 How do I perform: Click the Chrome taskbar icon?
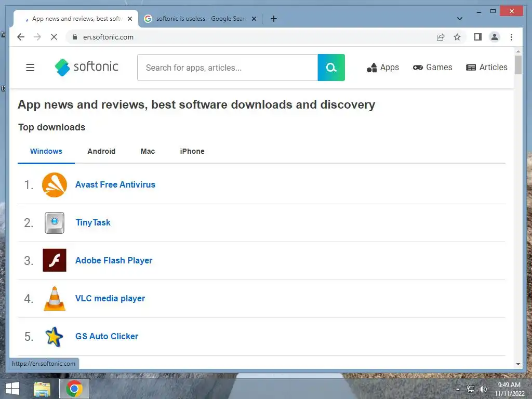(74, 389)
